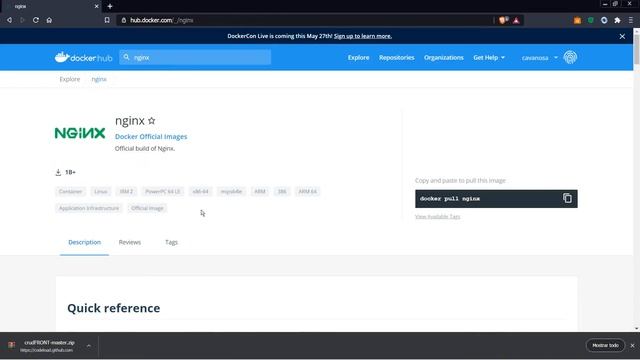Click the Container category tag
The height and width of the screenshot is (360, 640).
pyautogui.click(x=71, y=191)
